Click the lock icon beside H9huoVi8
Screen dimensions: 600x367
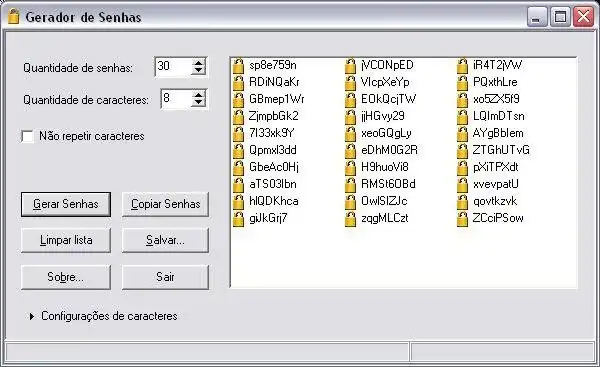tap(350, 168)
